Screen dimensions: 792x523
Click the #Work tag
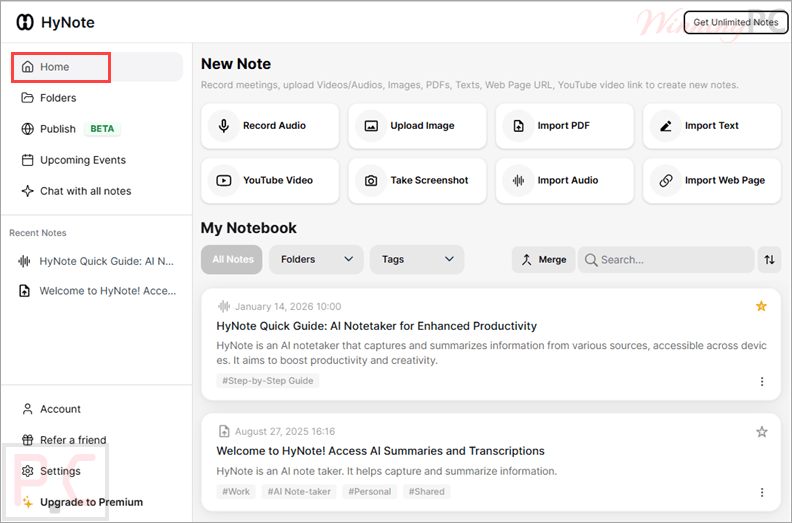(236, 492)
